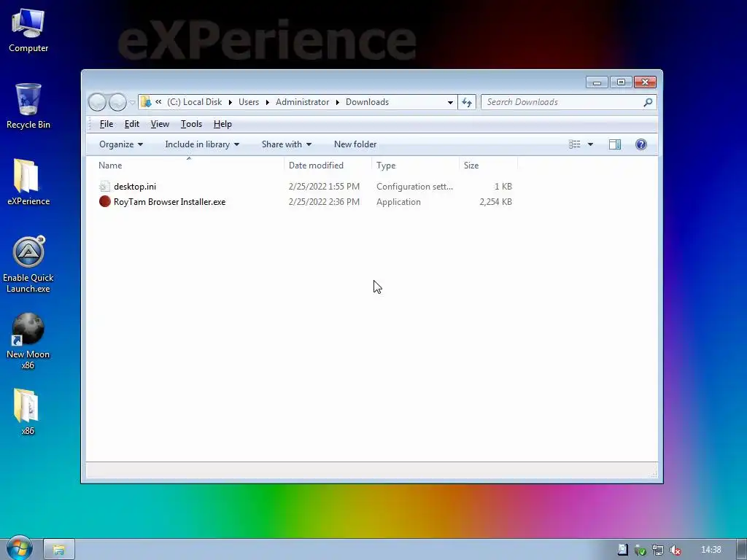The height and width of the screenshot is (560, 747).
Task: Open the Share with dropdown
Action: pyautogui.click(x=286, y=144)
